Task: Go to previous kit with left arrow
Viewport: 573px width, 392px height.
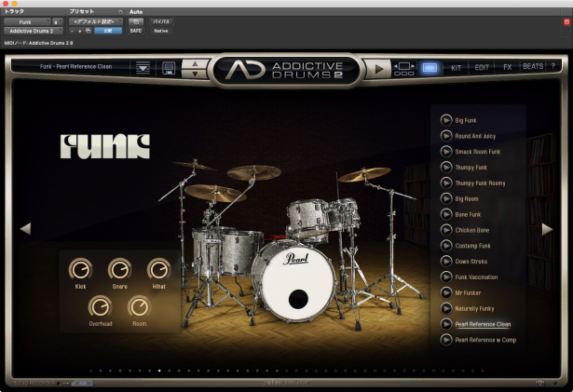Action: click(x=25, y=228)
